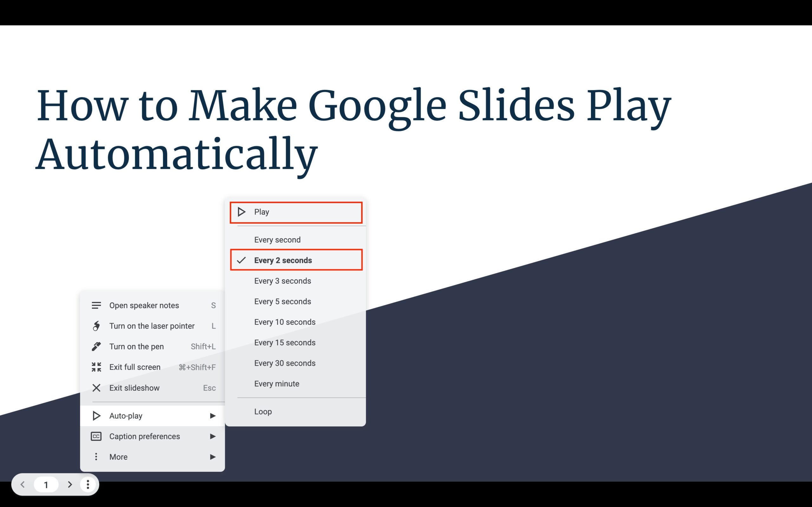
Task: Select Every 30 seconds interval option
Action: click(285, 363)
